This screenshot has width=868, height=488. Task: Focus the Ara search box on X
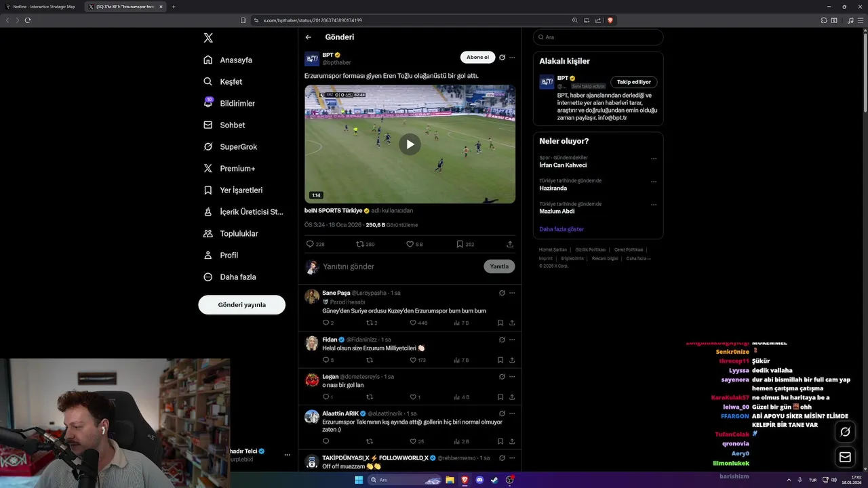598,37
